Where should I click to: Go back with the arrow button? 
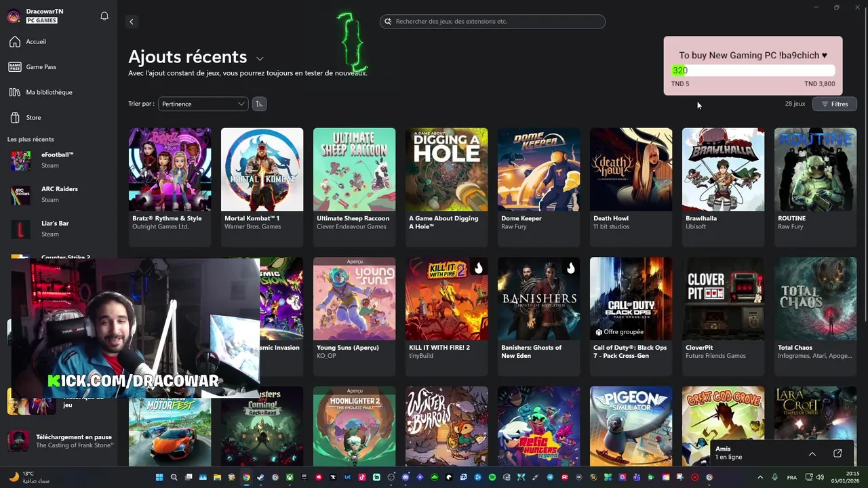132,22
